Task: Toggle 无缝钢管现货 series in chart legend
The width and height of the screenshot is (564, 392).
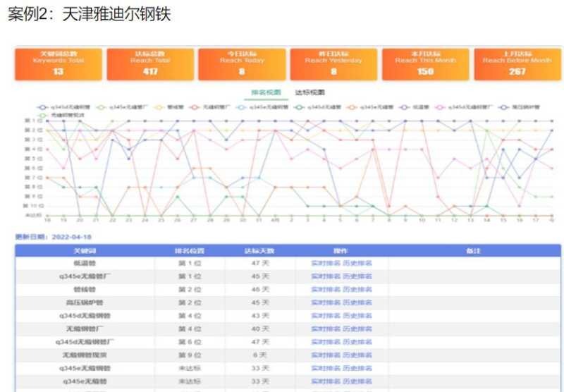Action: tap(61, 116)
